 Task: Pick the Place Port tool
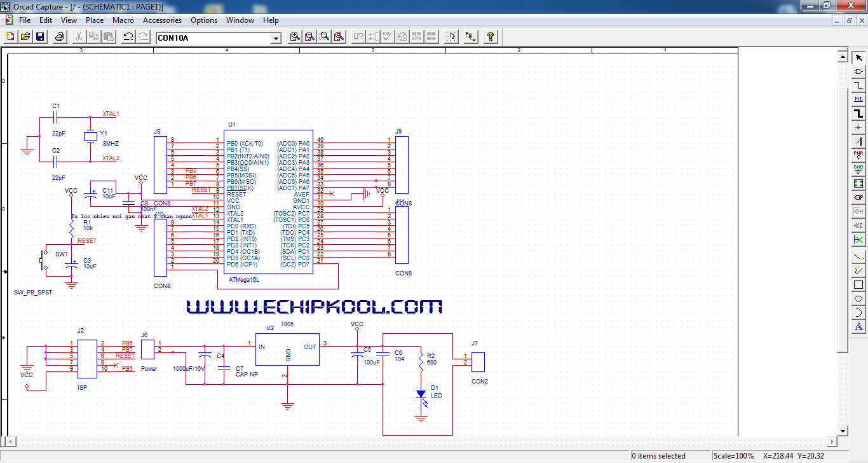click(x=858, y=197)
